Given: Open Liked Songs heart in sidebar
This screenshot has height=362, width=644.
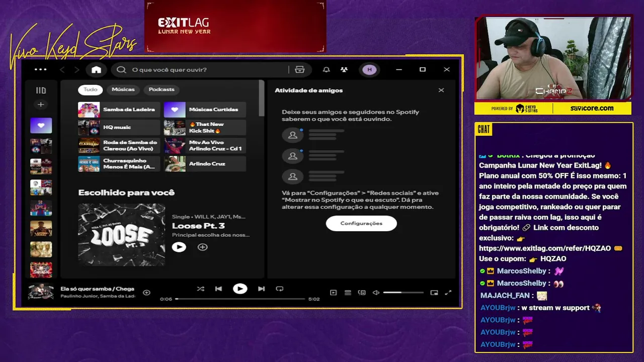Looking at the screenshot, I should coord(41,125).
